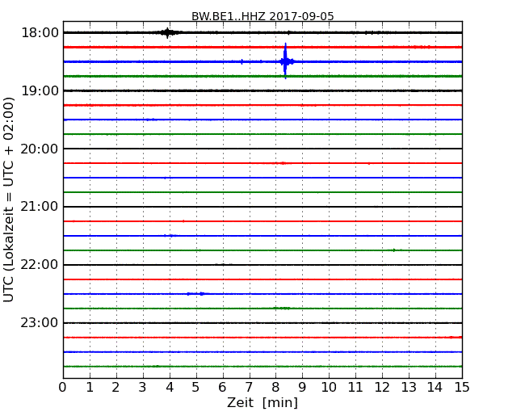Click the x-axis tick label 8
The image size is (525, 420).
tap(275, 388)
